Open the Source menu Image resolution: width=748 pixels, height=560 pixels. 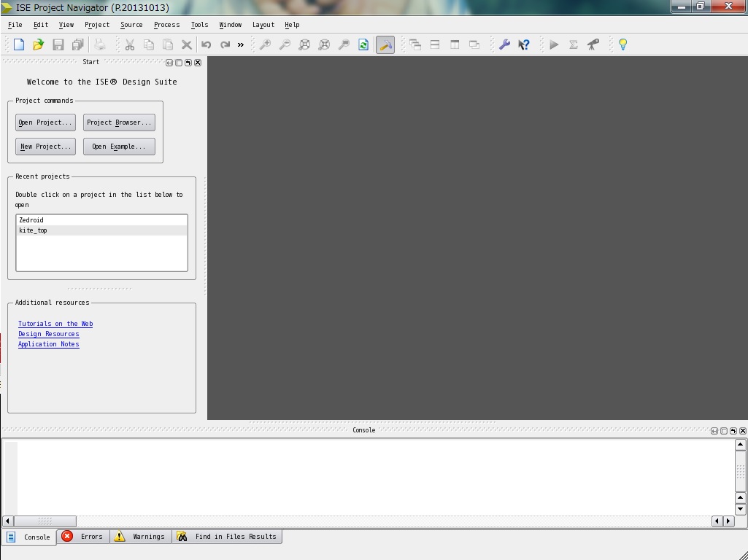point(131,25)
